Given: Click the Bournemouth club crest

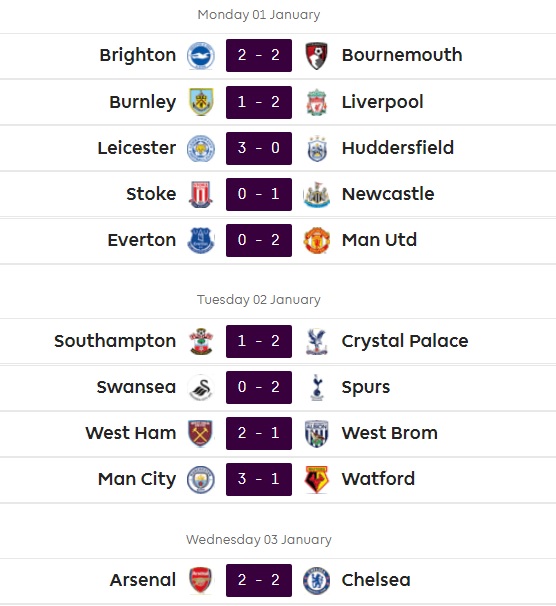Looking at the screenshot, I should (316, 56).
